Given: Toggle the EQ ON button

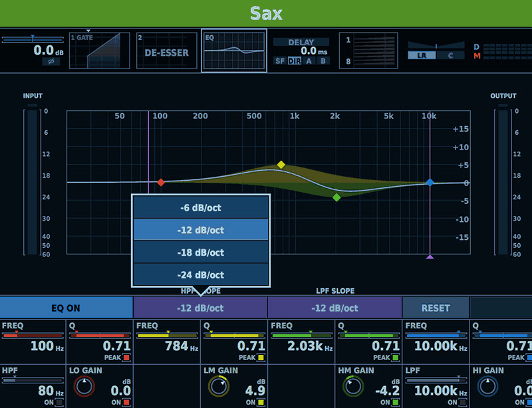Looking at the screenshot, I should (66, 308).
